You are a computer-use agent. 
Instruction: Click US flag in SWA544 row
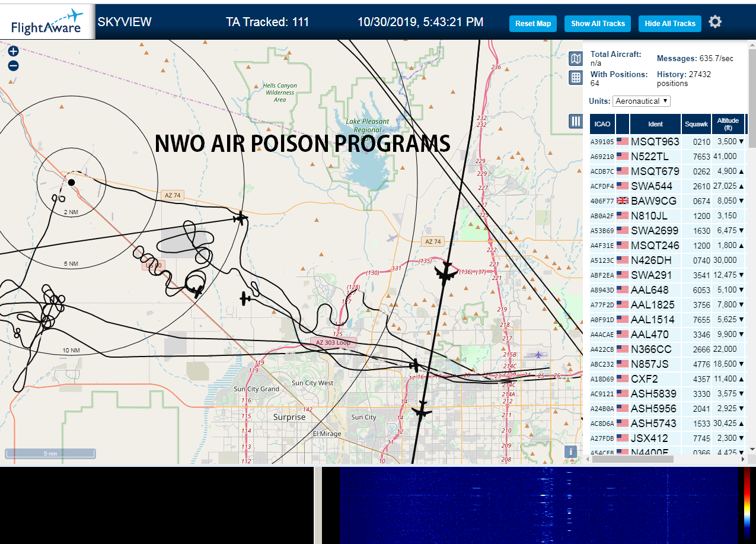623,186
